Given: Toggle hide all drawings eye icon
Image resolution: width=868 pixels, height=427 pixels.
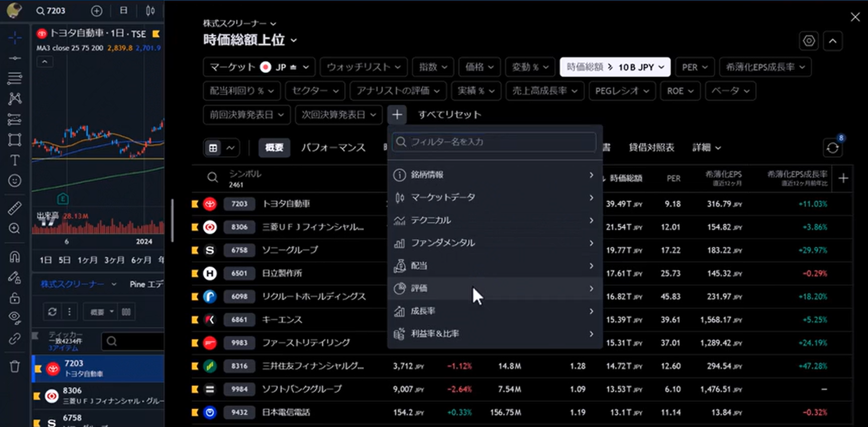Looking at the screenshot, I should (x=15, y=318).
